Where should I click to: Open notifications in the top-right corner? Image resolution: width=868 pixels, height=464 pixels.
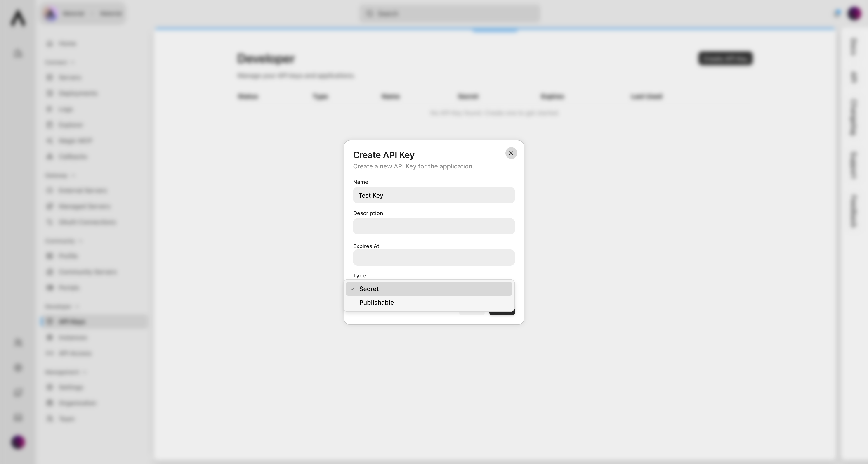pyautogui.click(x=837, y=13)
